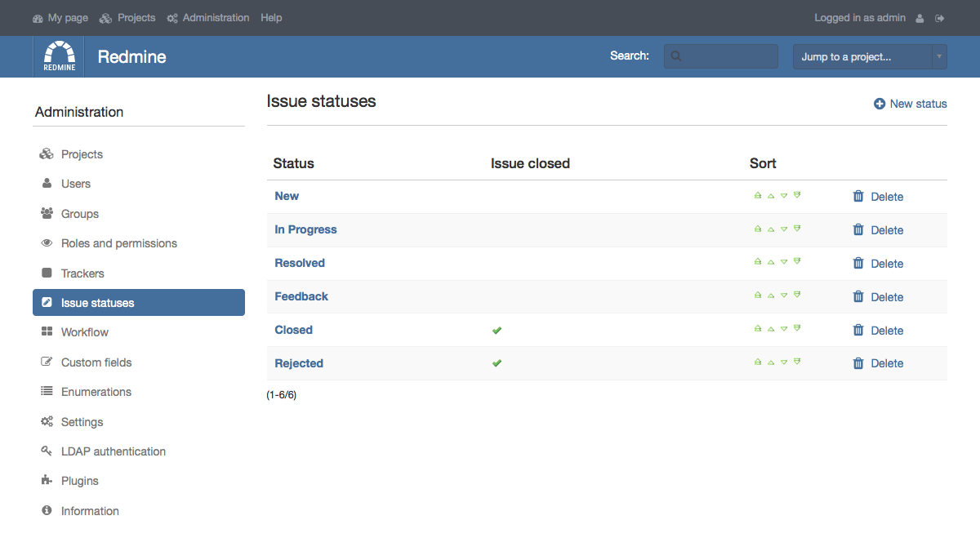Open Help in top menu
The width and height of the screenshot is (980, 560).
pyautogui.click(x=271, y=18)
